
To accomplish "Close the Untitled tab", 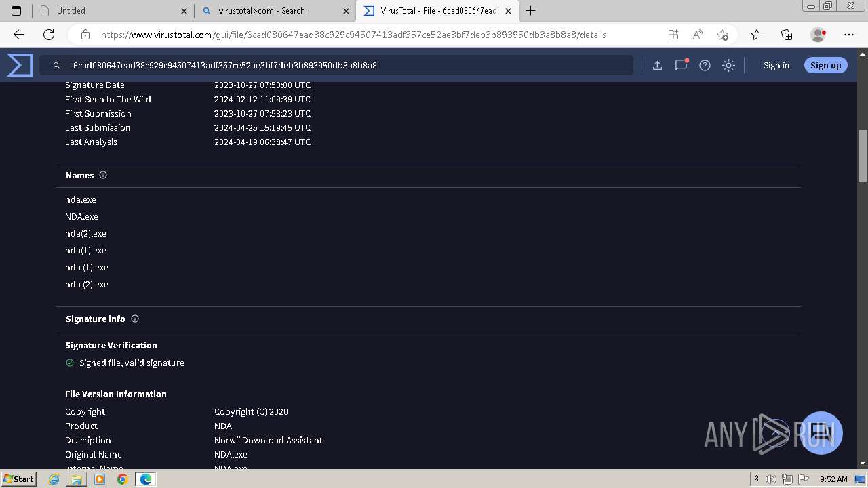I will (x=184, y=11).
